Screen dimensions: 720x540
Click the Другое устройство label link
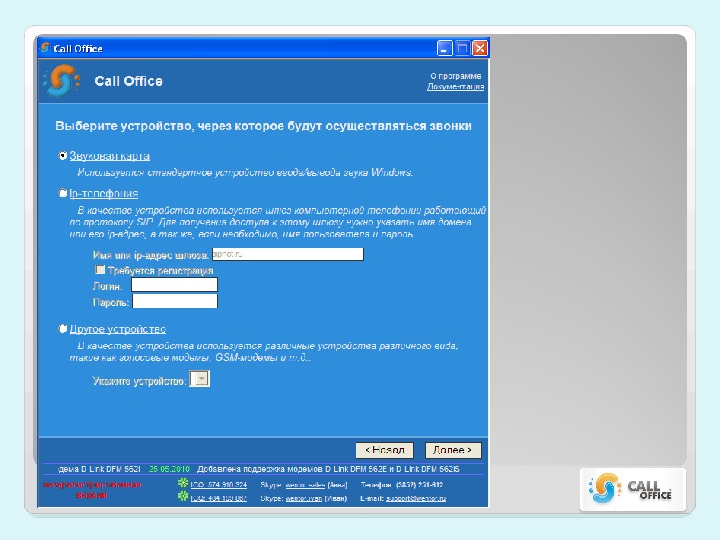click(118, 329)
